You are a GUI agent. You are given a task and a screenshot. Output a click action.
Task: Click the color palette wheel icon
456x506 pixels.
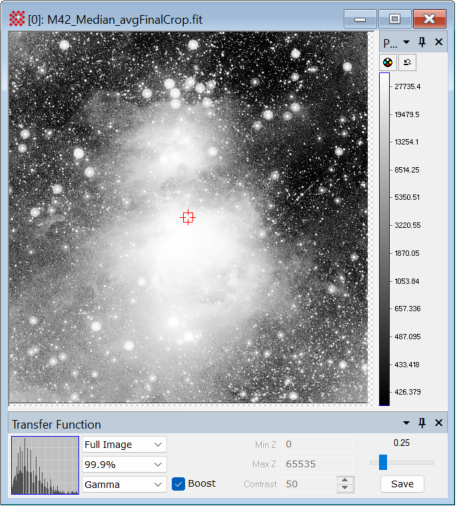[388, 62]
